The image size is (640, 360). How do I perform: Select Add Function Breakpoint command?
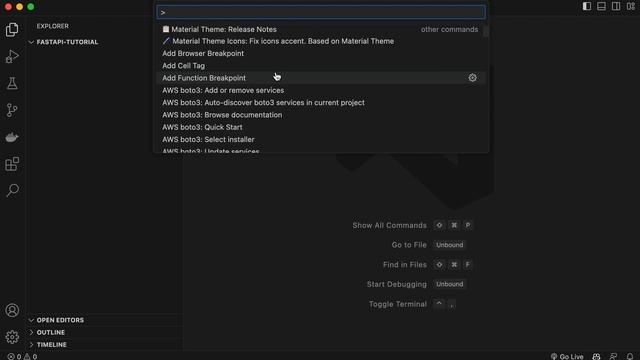[x=321, y=78]
